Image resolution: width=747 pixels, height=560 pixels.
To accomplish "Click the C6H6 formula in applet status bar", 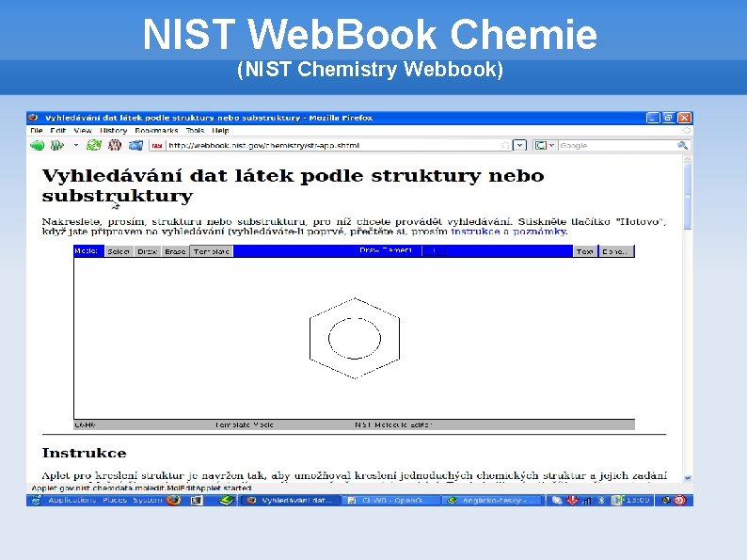I will coord(86,424).
